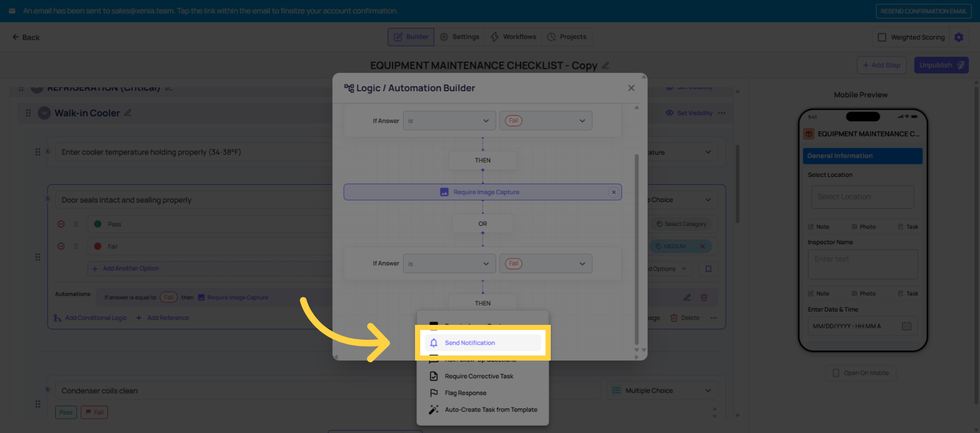Image resolution: width=980 pixels, height=433 pixels.
Task: Open second If Answer 'is' condition dropdown
Action: click(x=449, y=264)
